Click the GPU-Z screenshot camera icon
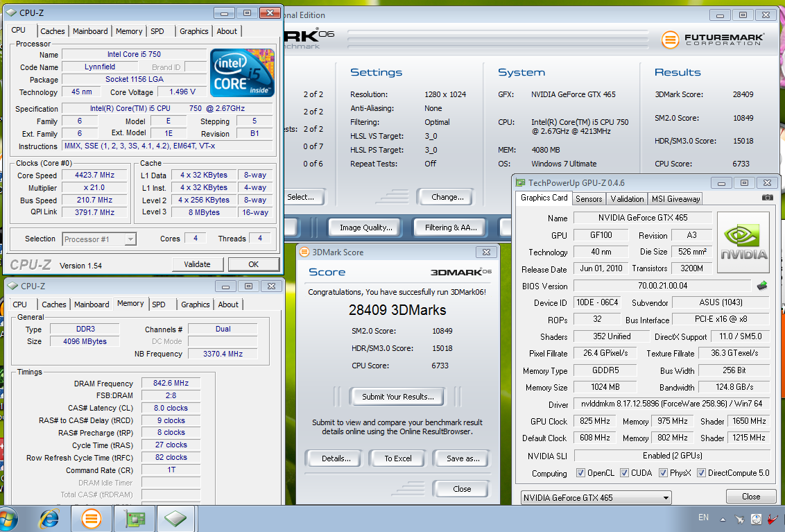 (x=767, y=198)
